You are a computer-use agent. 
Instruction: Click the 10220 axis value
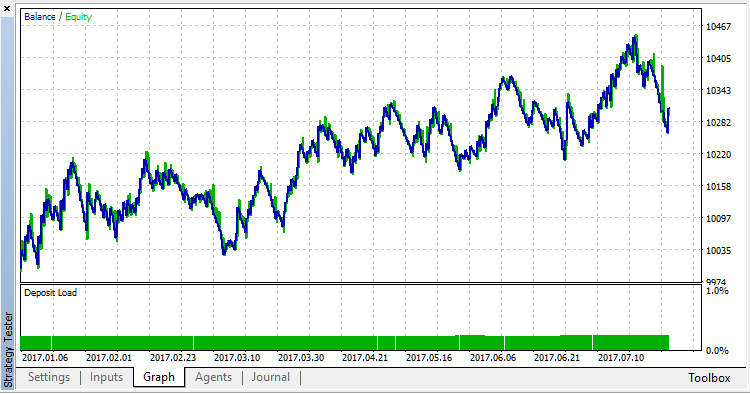point(718,155)
